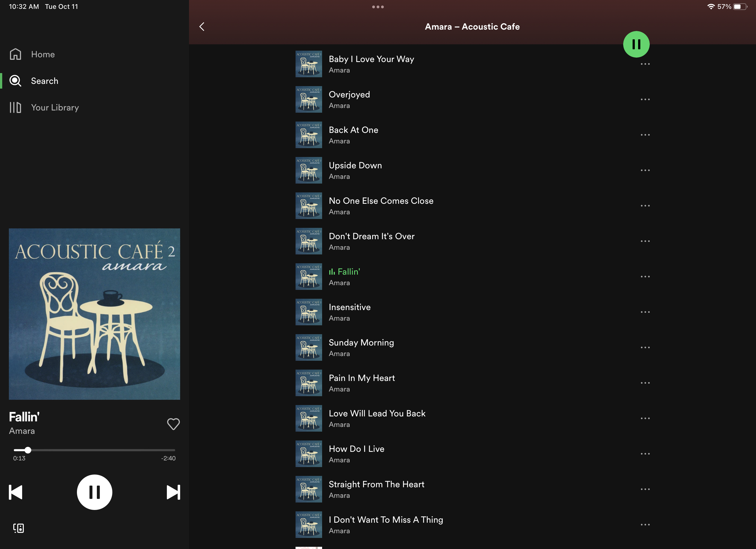The height and width of the screenshot is (549, 756).
Task: Play the track Sunday Morning
Action: point(472,347)
